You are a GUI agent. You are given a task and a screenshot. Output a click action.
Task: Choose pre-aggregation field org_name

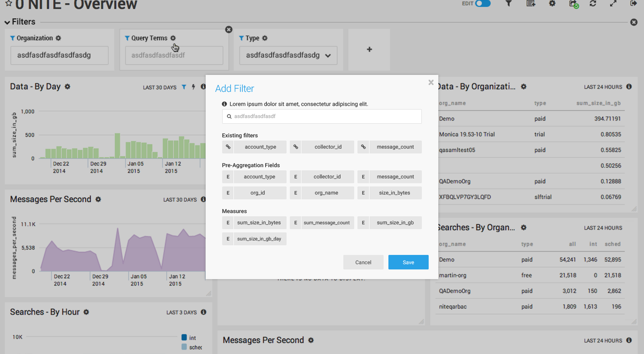click(322, 193)
